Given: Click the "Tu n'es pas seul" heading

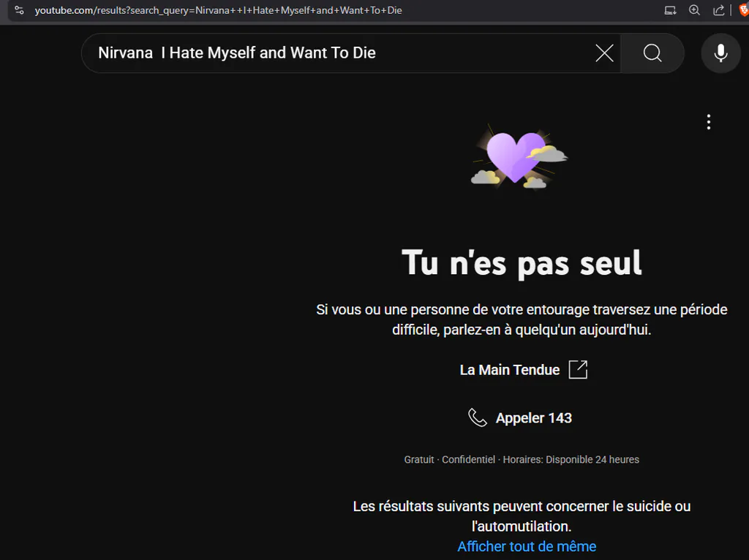Looking at the screenshot, I should click(522, 263).
